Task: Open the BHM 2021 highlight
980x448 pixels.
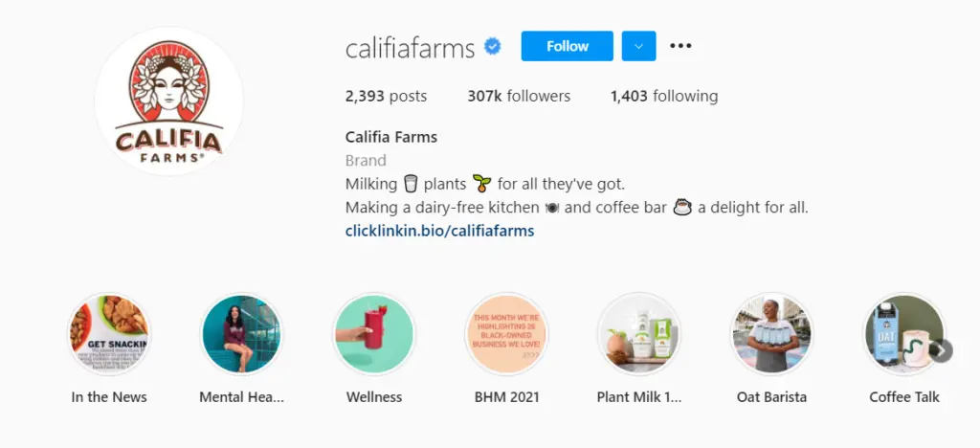Action: coord(506,334)
